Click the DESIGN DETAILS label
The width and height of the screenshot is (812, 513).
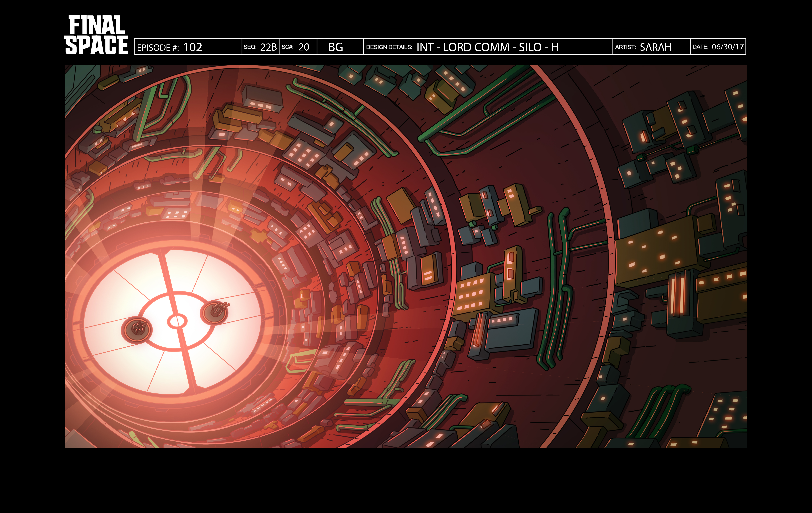point(389,47)
